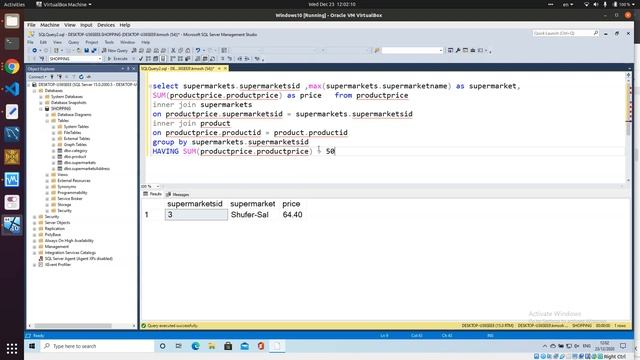Run the query with Execute
The height and width of the screenshot is (360, 640).
coord(118,59)
